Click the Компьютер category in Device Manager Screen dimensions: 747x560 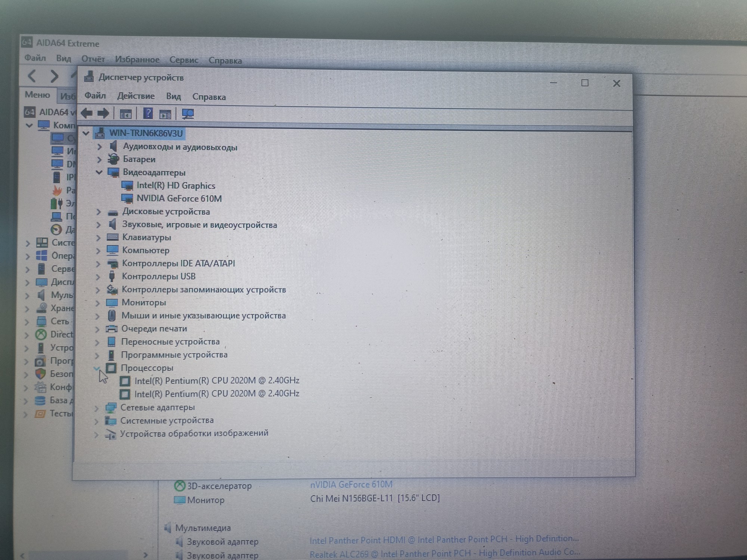(146, 251)
